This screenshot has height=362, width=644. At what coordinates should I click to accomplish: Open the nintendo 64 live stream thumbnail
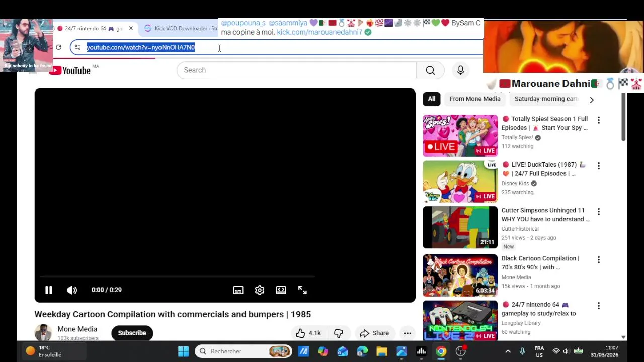click(460, 321)
